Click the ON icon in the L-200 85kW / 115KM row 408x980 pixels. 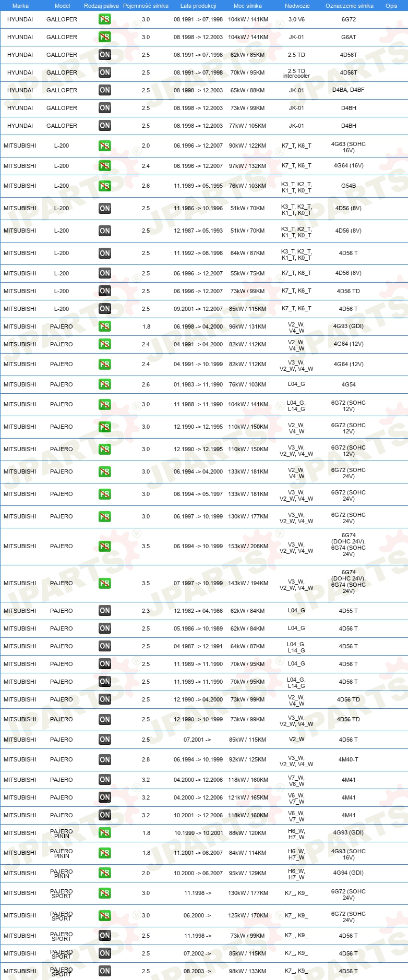point(105,309)
